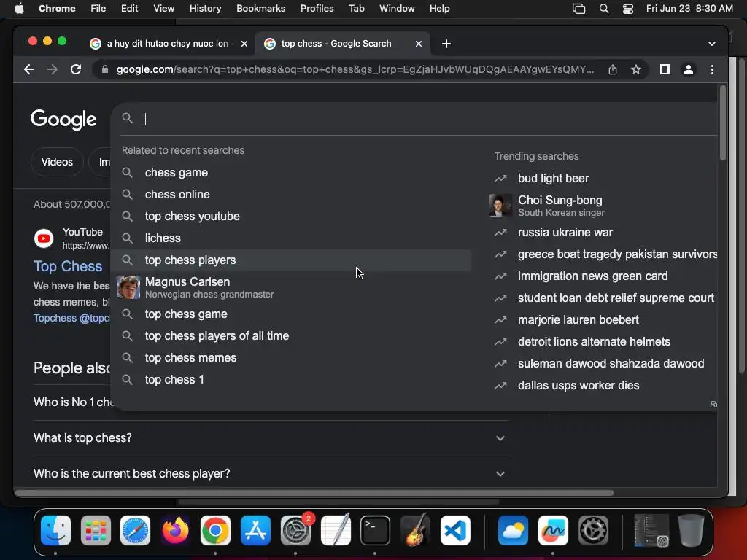747x560 pixels.
Task: Open the Profiles menu
Action: click(317, 9)
